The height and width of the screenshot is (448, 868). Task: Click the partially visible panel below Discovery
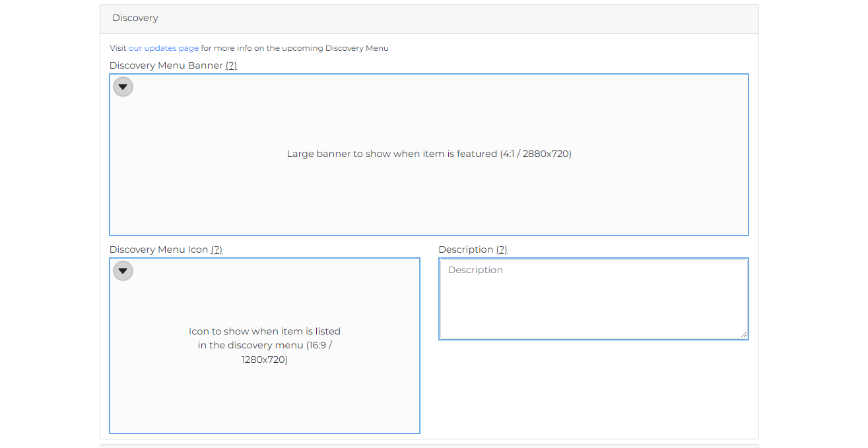tap(429, 445)
